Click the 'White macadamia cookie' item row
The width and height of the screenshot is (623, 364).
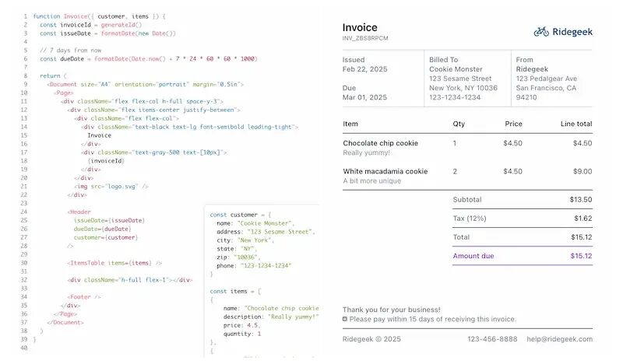[467, 176]
